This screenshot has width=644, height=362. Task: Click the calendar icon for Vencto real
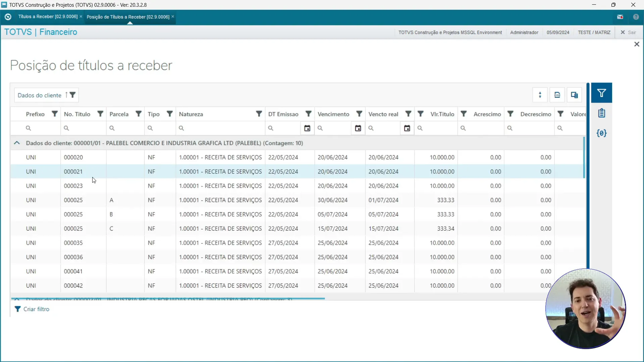click(x=407, y=128)
